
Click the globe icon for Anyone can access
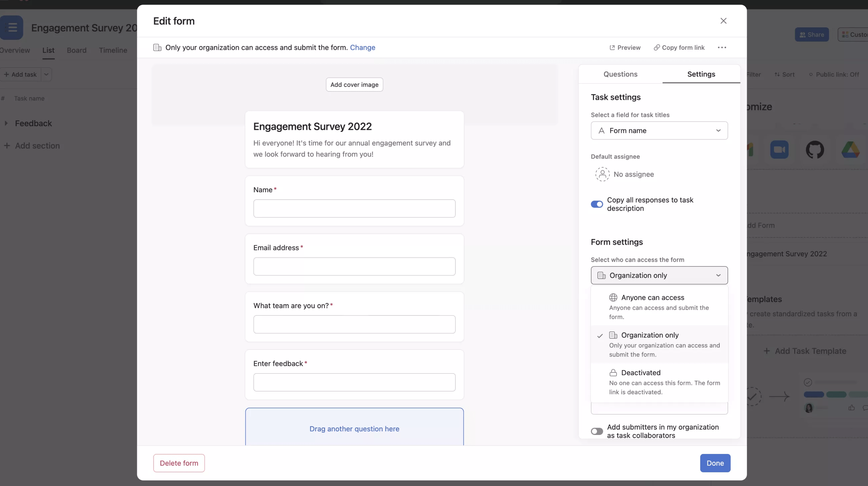(x=613, y=297)
